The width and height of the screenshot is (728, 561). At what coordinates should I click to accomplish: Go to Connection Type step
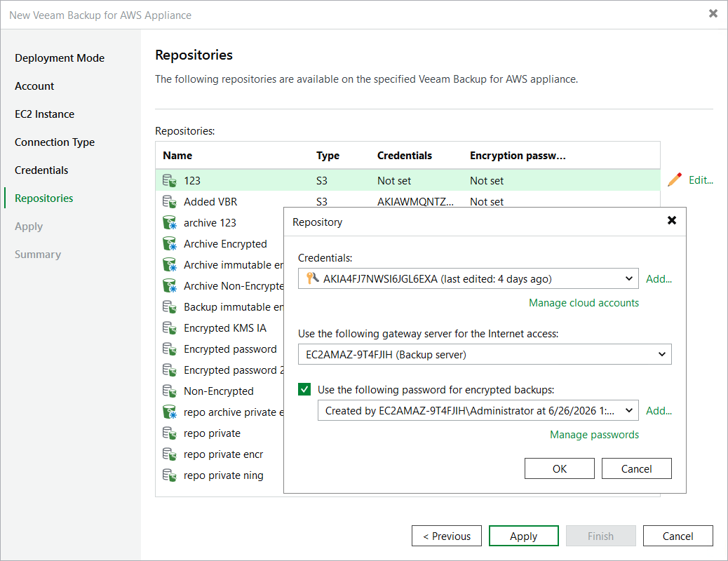point(55,142)
